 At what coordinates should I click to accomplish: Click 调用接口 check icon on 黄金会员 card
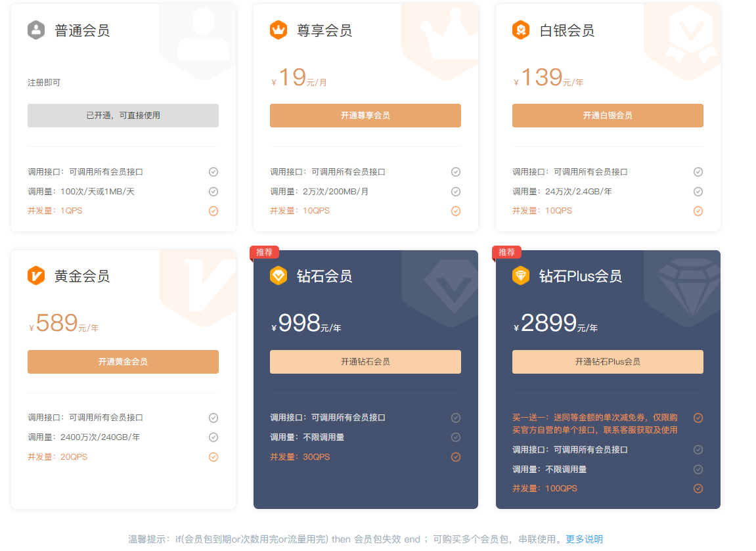tap(213, 418)
